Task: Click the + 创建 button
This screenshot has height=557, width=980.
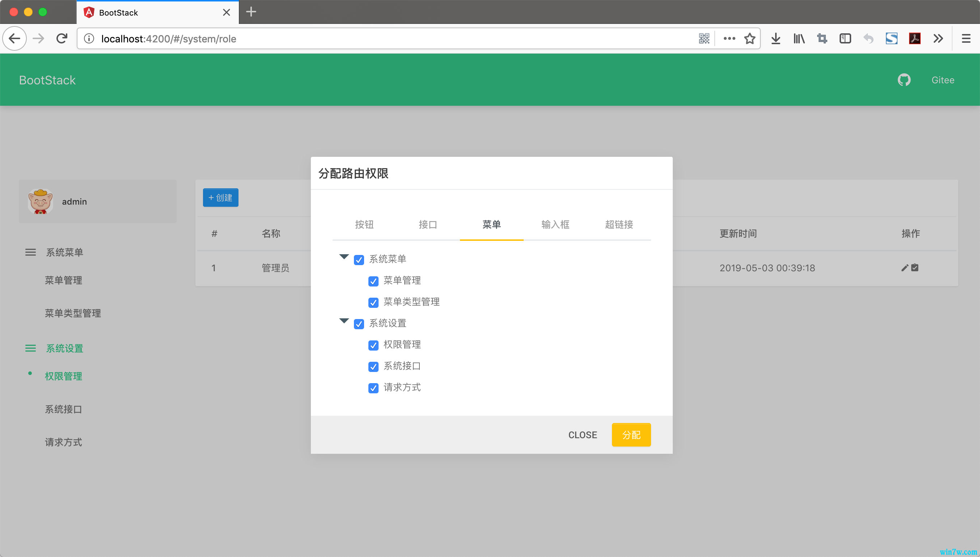Action: pos(221,197)
